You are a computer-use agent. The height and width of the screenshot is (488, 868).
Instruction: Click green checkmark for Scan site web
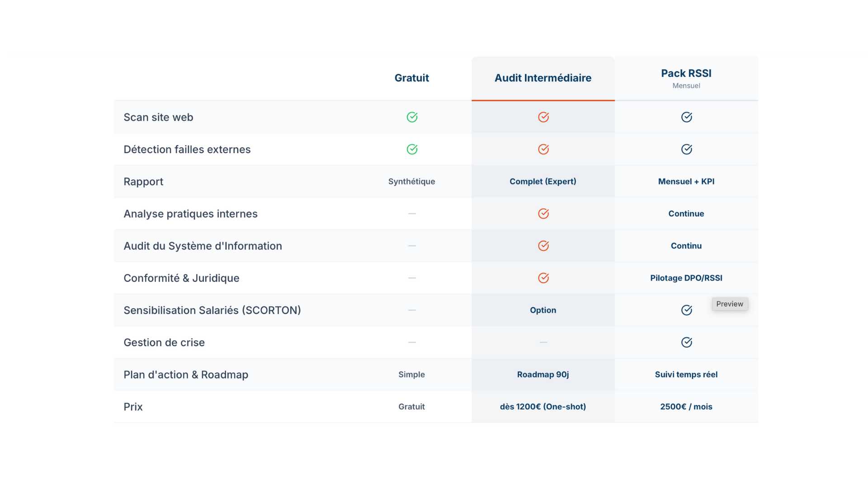(411, 117)
